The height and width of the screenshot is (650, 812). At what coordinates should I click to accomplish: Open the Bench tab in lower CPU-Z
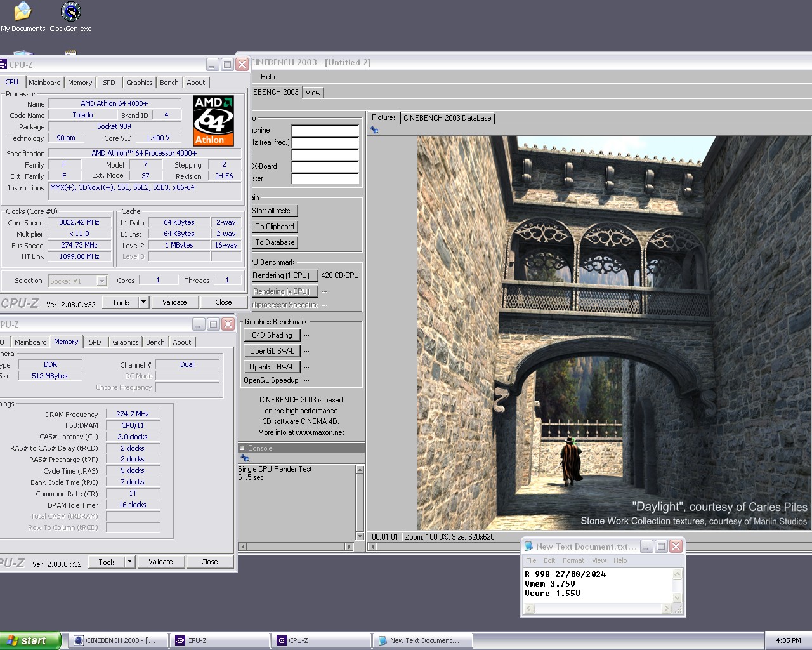155,342
